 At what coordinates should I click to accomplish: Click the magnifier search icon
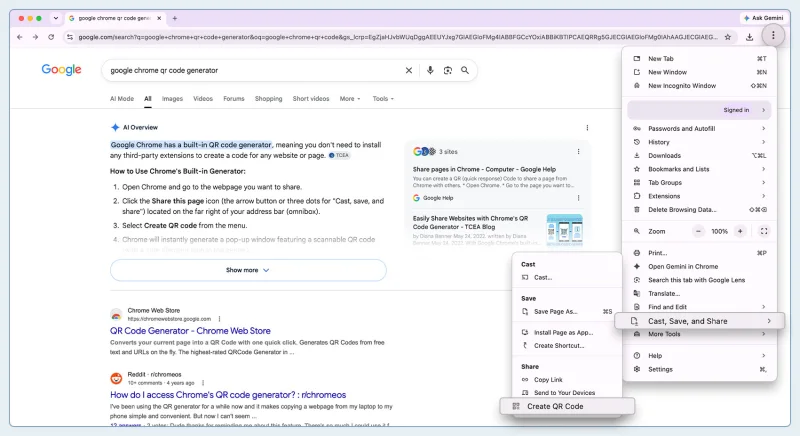point(465,70)
